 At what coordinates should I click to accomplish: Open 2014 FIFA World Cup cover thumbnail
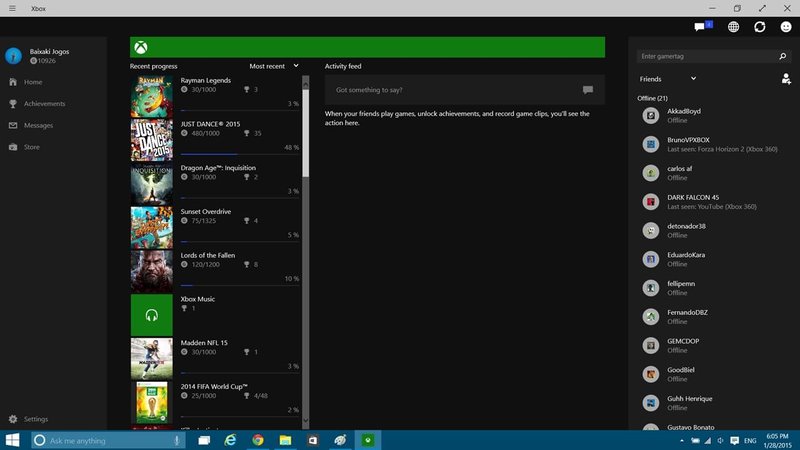pyautogui.click(x=152, y=403)
